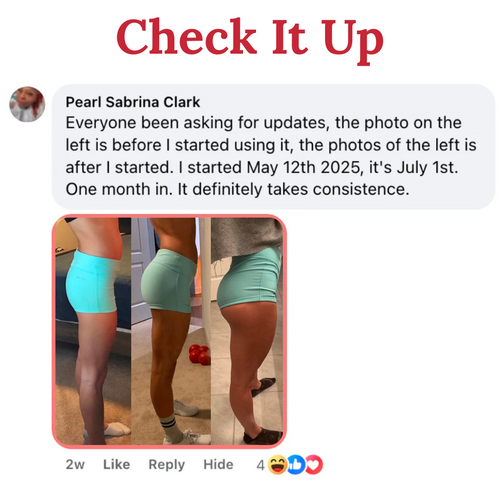Open the left before photo panel

pos(93,331)
